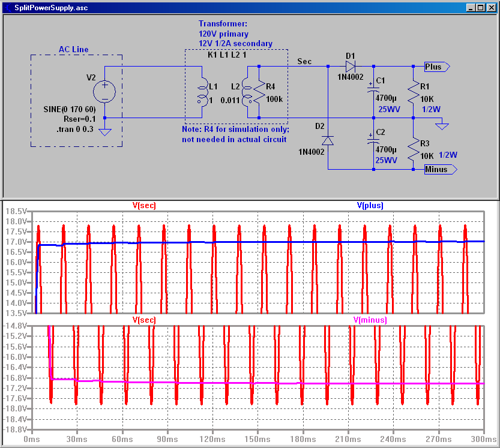
Task: Click the 100k value of R4
Action: tap(274, 100)
